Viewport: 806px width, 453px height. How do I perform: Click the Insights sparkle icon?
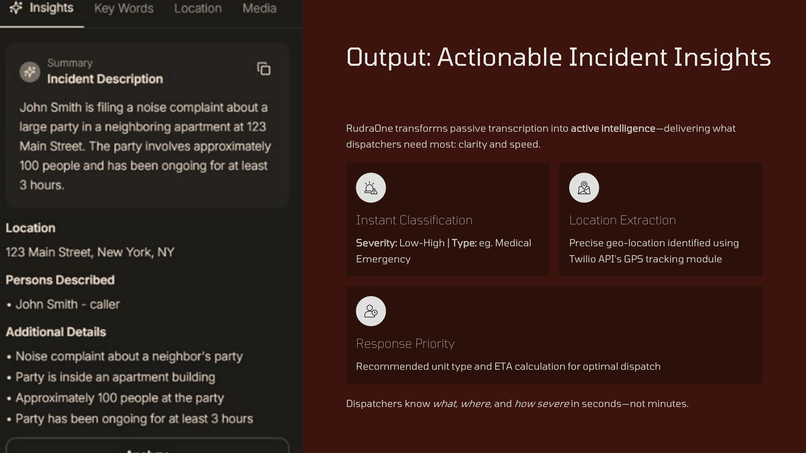coord(16,8)
